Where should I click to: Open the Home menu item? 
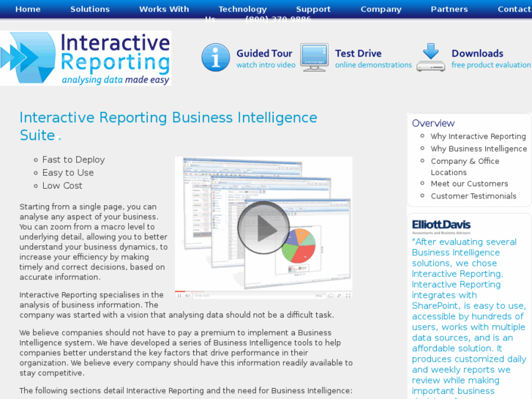pyautogui.click(x=28, y=10)
